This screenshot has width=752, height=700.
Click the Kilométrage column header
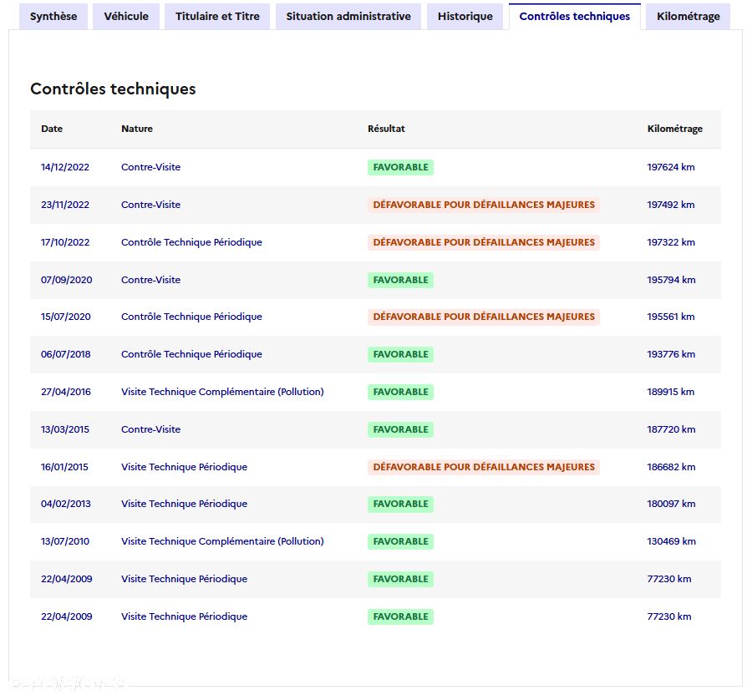(674, 129)
